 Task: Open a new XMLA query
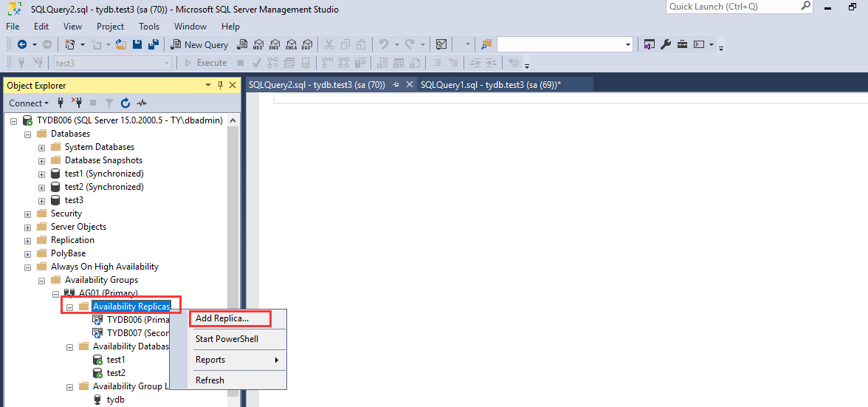(x=291, y=44)
